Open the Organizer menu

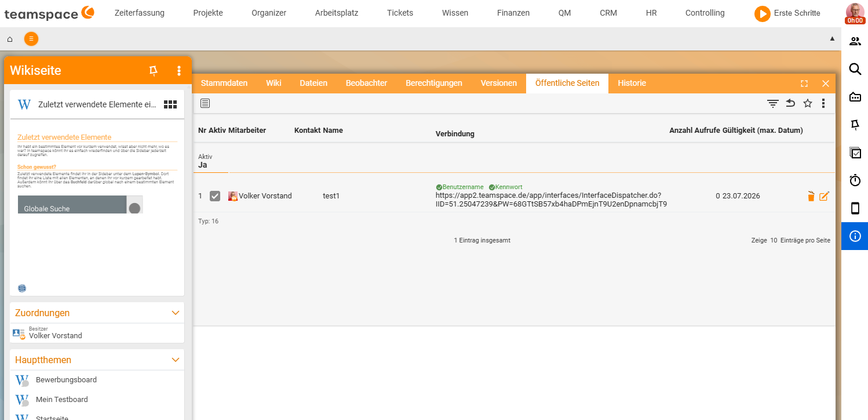click(269, 13)
